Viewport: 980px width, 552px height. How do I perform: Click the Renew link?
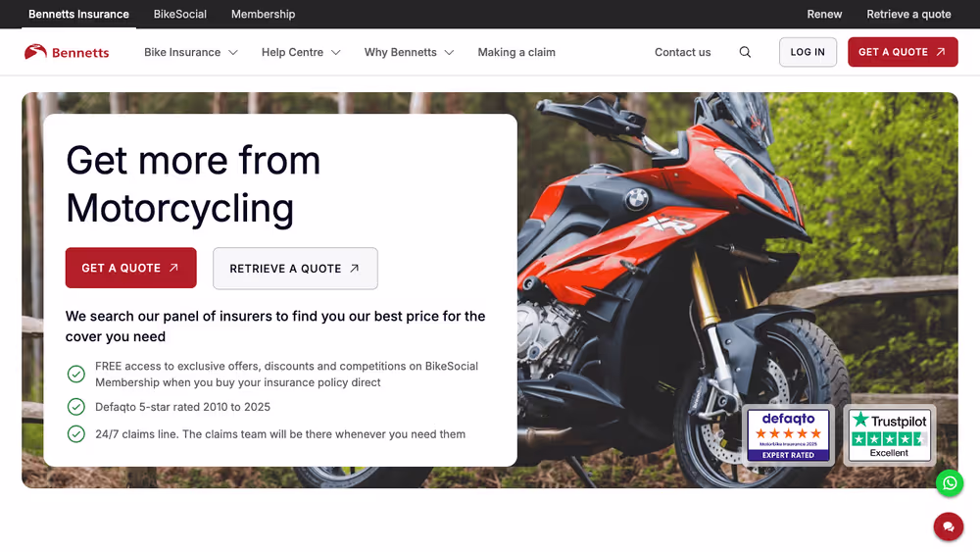click(824, 14)
